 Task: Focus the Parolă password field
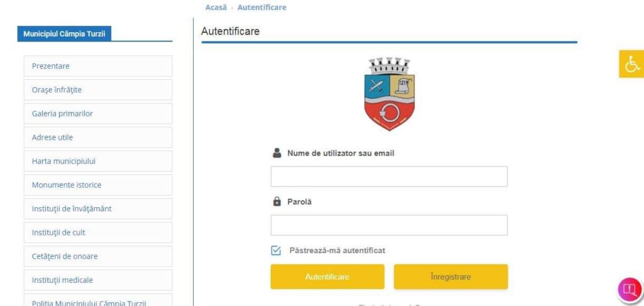coord(389,225)
